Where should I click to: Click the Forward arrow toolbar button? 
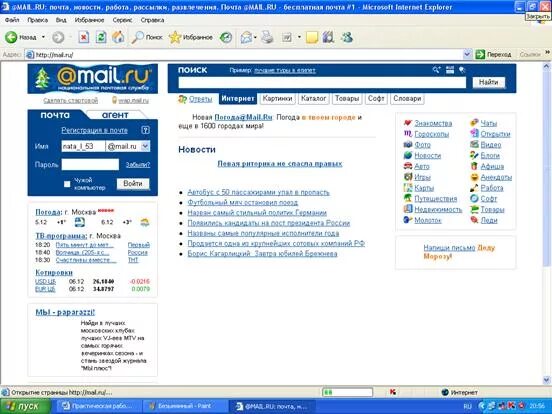(x=58, y=37)
